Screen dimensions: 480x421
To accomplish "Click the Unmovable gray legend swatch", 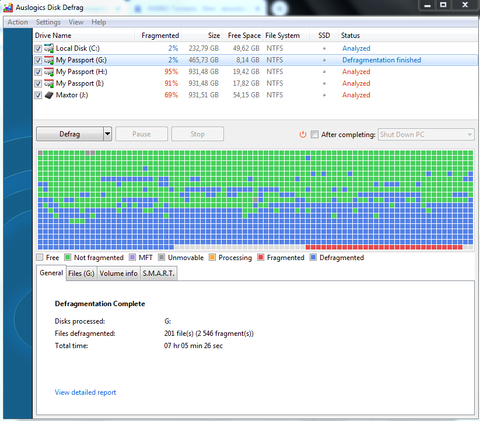I will point(162,257).
